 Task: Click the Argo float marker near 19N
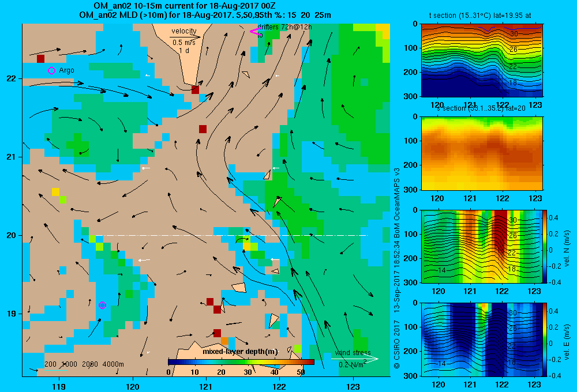(102, 305)
